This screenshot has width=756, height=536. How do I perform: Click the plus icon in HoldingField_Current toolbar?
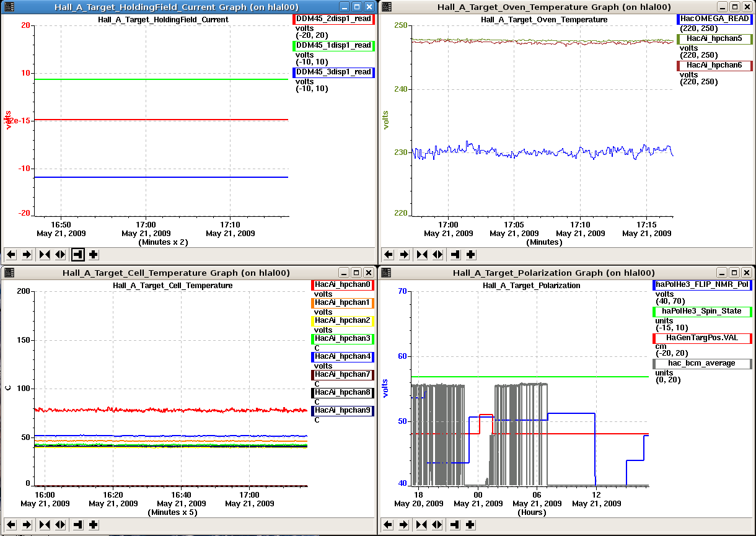click(x=94, y=254)
